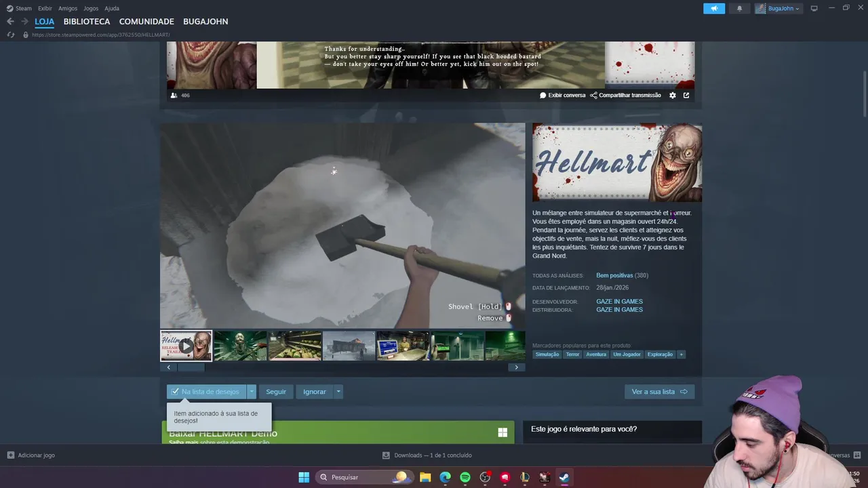Switch to the BIBLIOTECA tab

(x=87, y=22)
